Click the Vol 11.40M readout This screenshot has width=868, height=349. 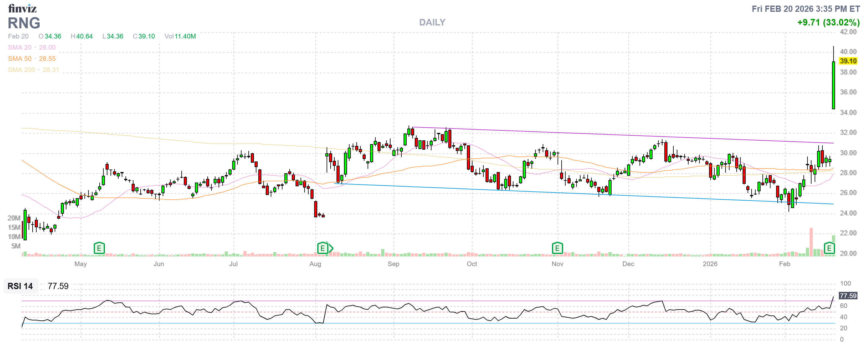click(180, 36)
